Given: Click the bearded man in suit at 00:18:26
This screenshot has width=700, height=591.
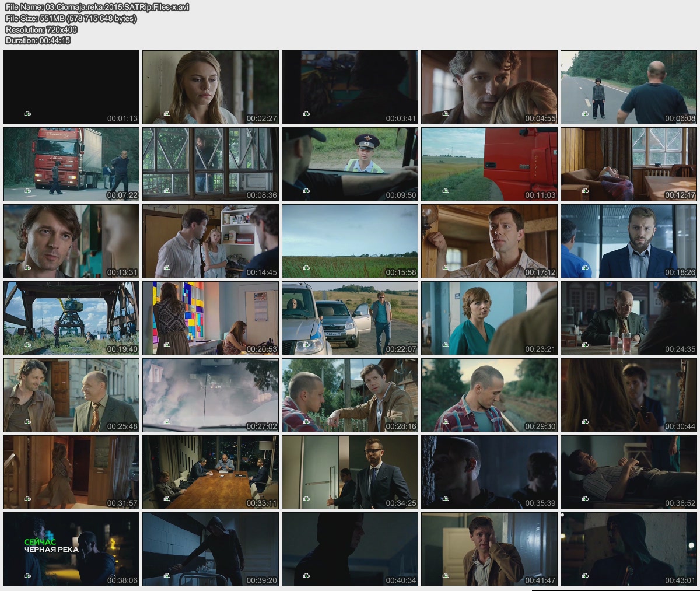Looking at the screenshot, I should click(629, 241).
